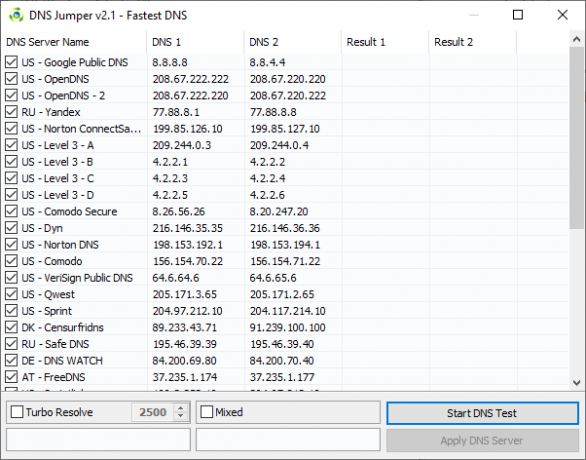This screenshot has height=460, width=586.
Task: Click the Apply DNS Server button
Action: tap(482, 441)
